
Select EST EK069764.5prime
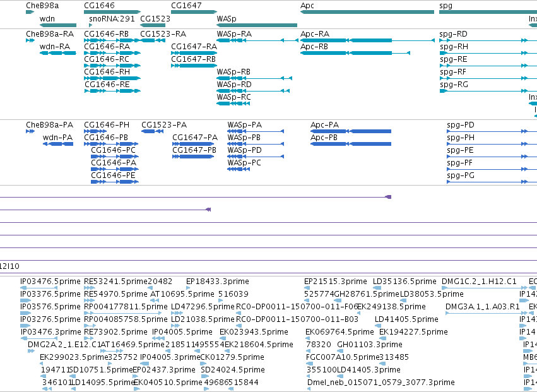click(339, 332)
